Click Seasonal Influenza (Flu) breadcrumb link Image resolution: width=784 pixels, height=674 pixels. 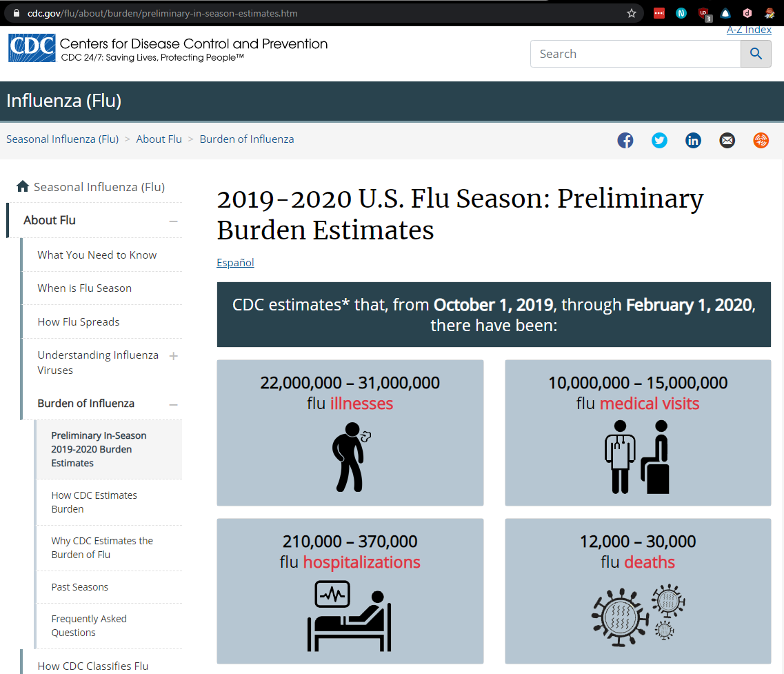(63, 139)
